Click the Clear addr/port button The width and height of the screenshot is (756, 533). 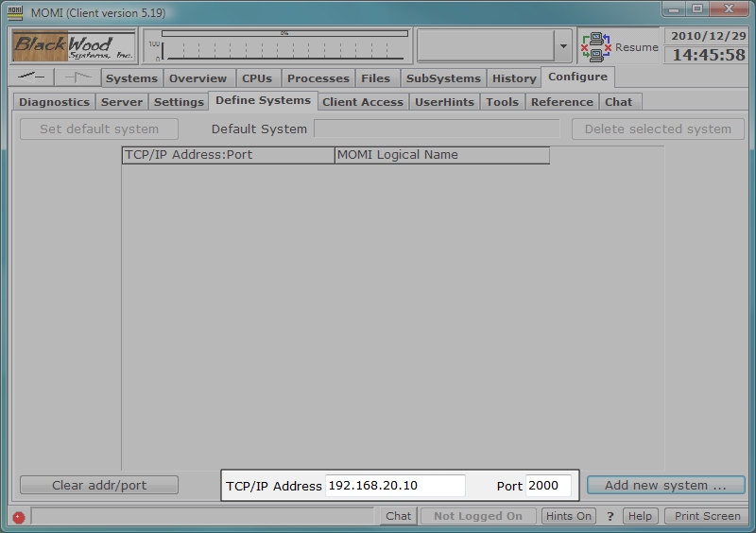(99, 486)
